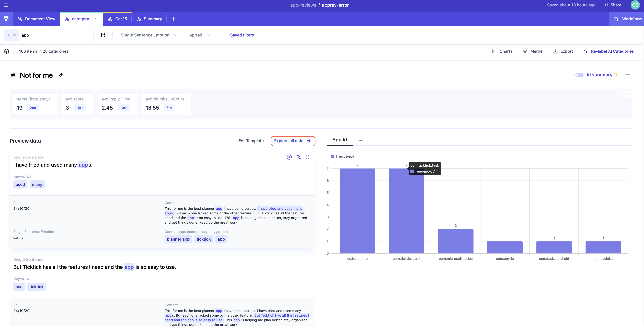Click the layers stack icon
Viewport: 644px width, 326px height.
click(x=7, y=51)
